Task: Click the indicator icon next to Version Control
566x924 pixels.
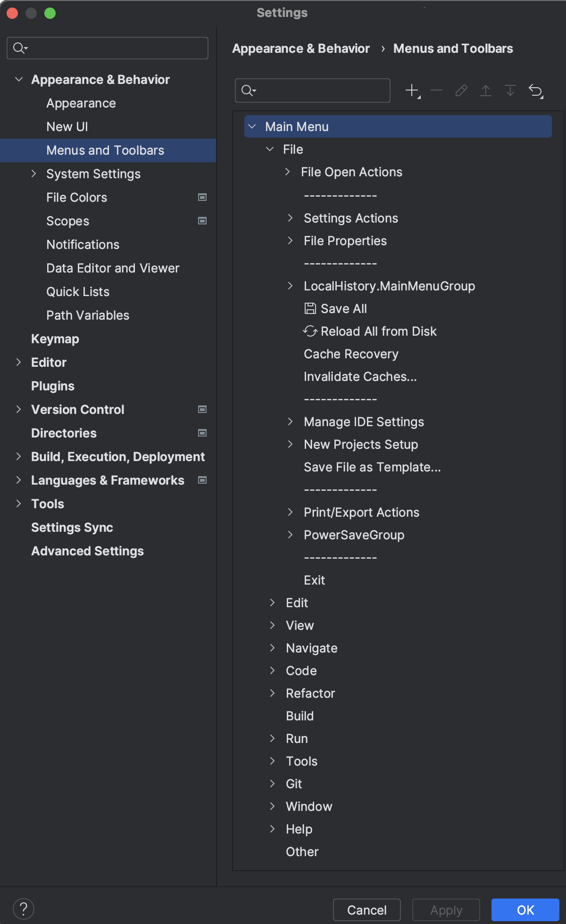Action: click(x=202, y=409)
